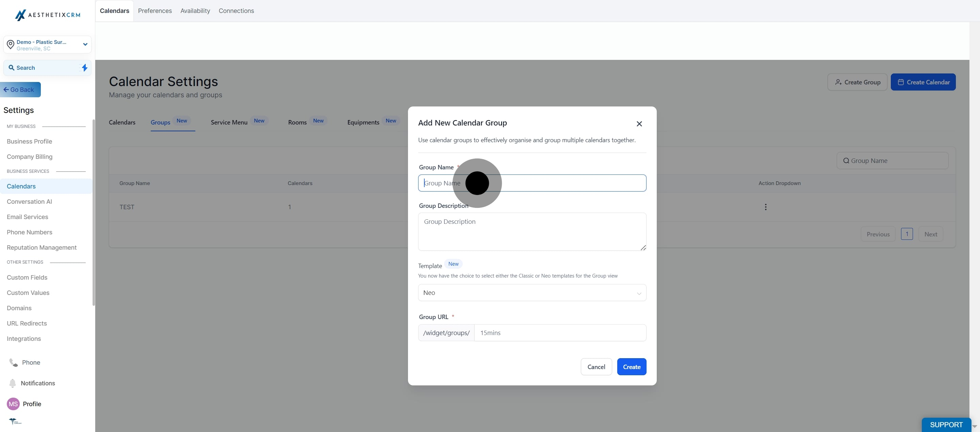Click the Go Back button
This screenshot has height=432, width=980.
click(x=20, y=90)
